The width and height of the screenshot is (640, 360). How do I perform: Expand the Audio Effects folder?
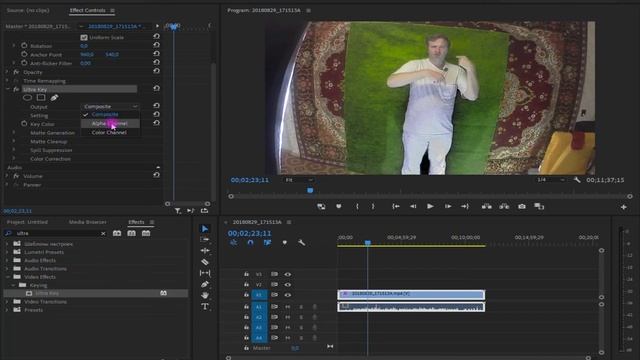7,260
